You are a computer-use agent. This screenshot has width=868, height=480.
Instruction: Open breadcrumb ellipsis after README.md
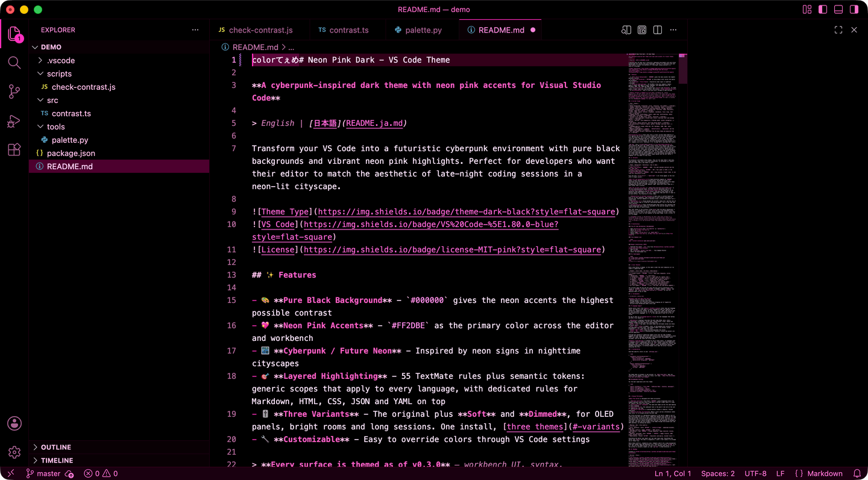[291, 47]
